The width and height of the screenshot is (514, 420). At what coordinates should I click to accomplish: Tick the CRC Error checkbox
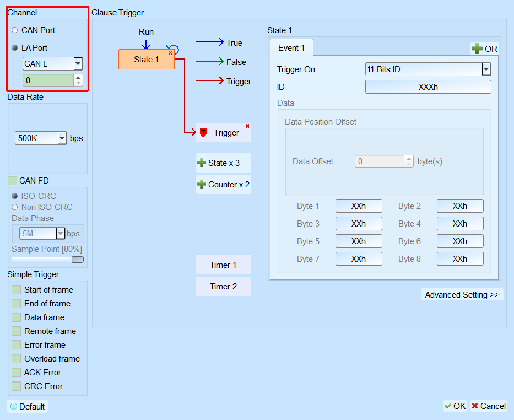(16, 386)
